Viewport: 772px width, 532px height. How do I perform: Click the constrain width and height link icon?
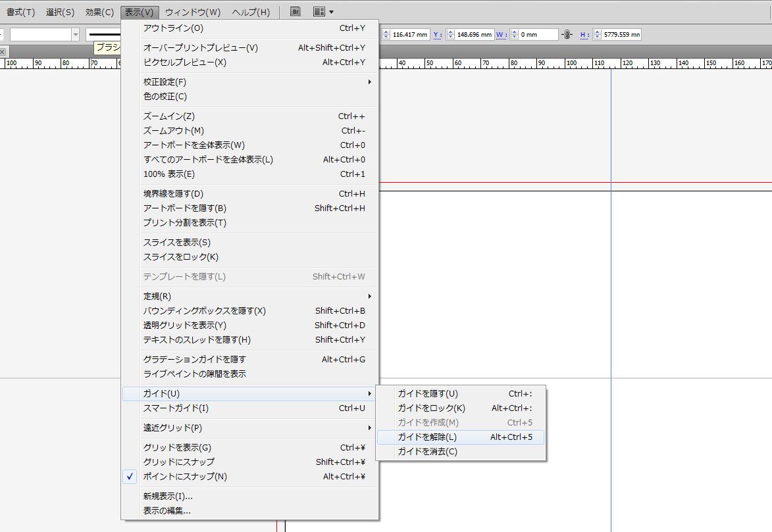567,34
